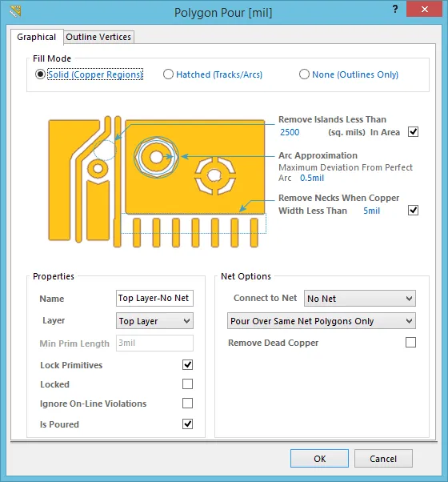The image size is (448, 482).
Task: Click the help question mark icon
Action: coord(395,10)
